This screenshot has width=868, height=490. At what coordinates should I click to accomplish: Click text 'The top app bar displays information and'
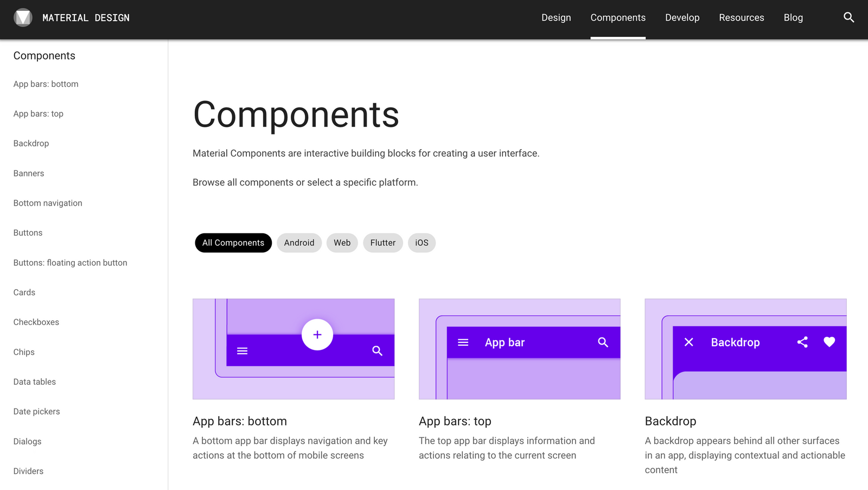click(x=507, y=441)
